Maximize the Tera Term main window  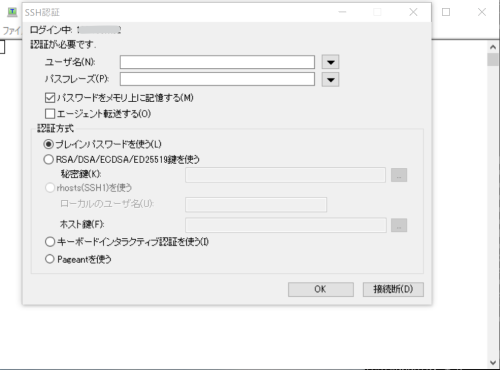pos(446,12)
